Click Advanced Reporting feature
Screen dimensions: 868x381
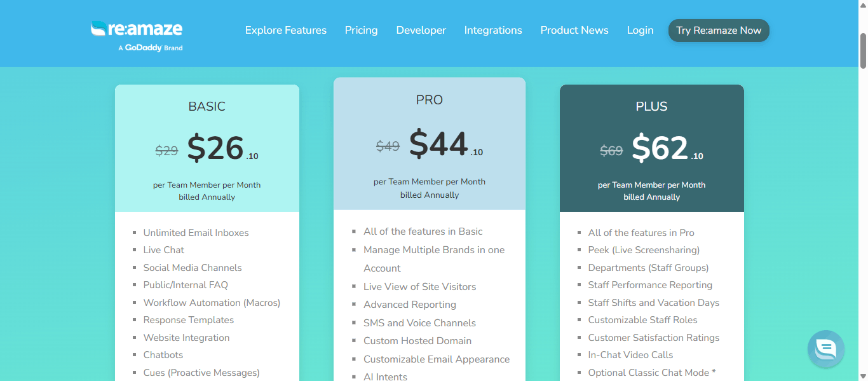(x=410, y=305)
